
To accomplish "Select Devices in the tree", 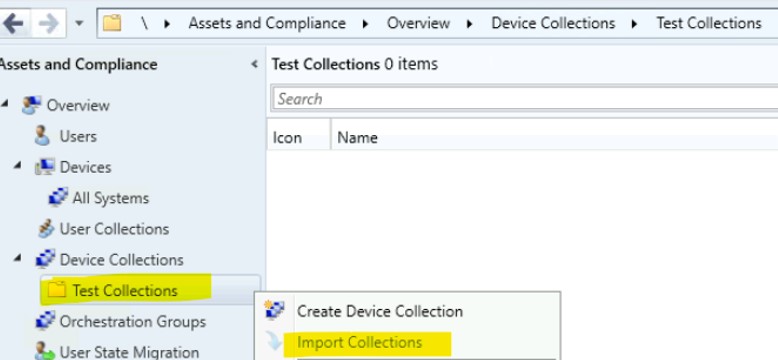I will click(85, 167).
